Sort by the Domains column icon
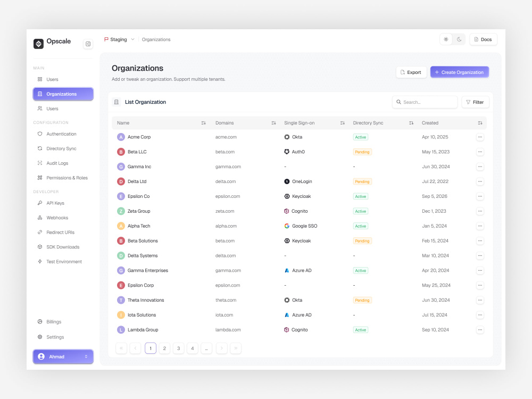Image resolution: width=532 pixels, height=399 pixels. click(x=274, y=123)
